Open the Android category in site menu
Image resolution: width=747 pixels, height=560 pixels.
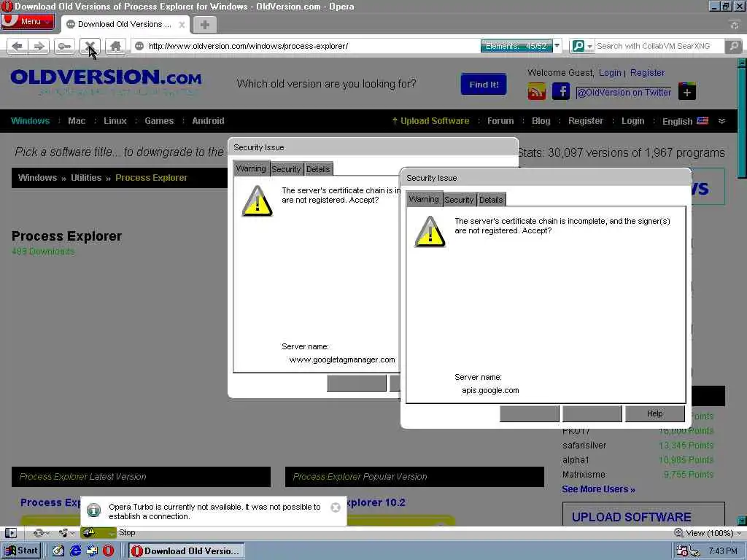pos(208,121)
